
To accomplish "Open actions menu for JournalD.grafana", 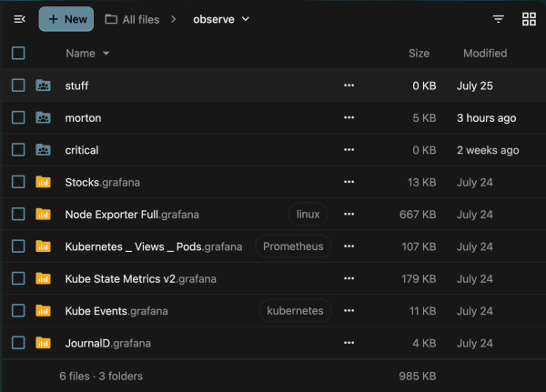I will [x=349, y=343].
